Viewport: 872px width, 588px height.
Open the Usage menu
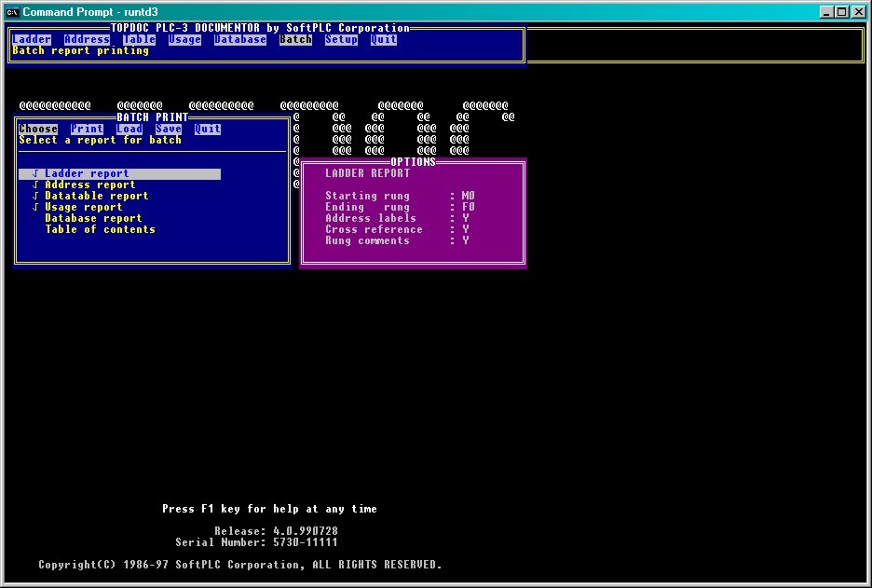[184, 39]
